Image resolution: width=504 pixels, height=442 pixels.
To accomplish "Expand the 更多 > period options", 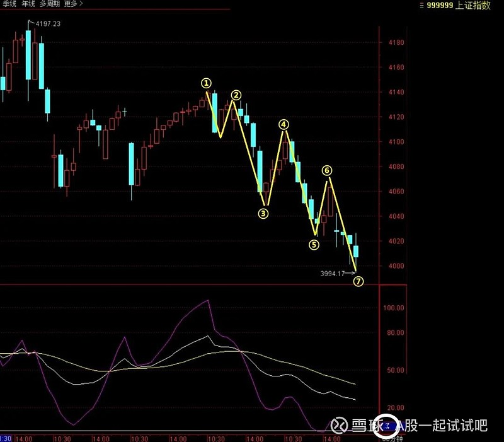I will click(74, 4).
